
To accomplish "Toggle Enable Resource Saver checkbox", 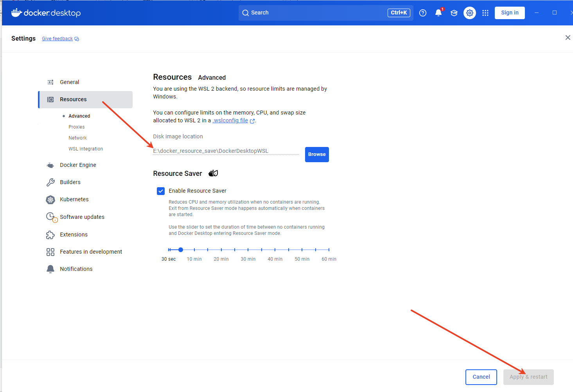I will [161, 191].
